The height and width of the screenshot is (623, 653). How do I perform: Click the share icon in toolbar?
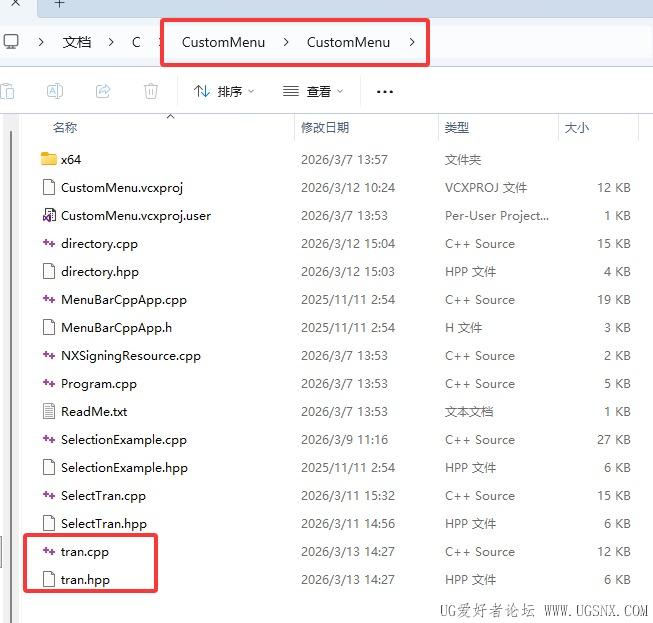pyautogui.click(x=103, y=91)
